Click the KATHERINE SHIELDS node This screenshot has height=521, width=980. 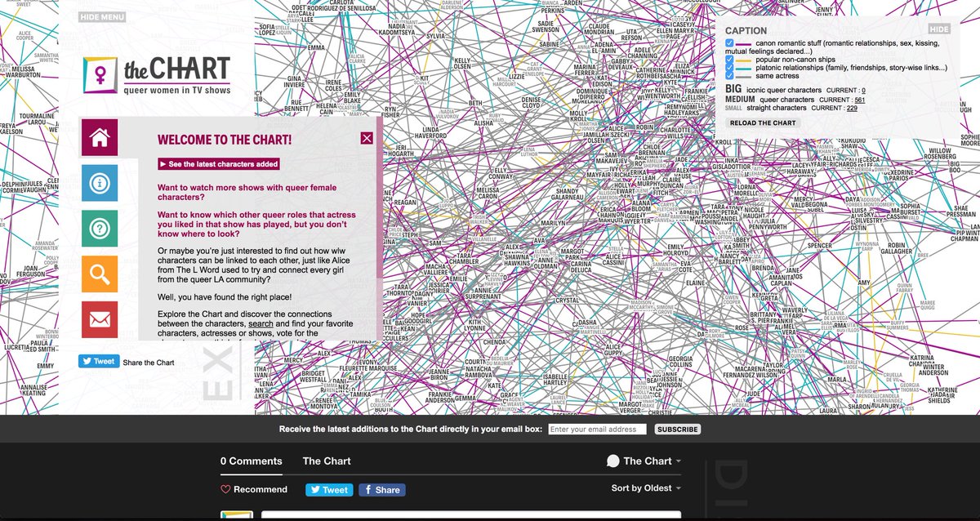(x=942, y=395)
